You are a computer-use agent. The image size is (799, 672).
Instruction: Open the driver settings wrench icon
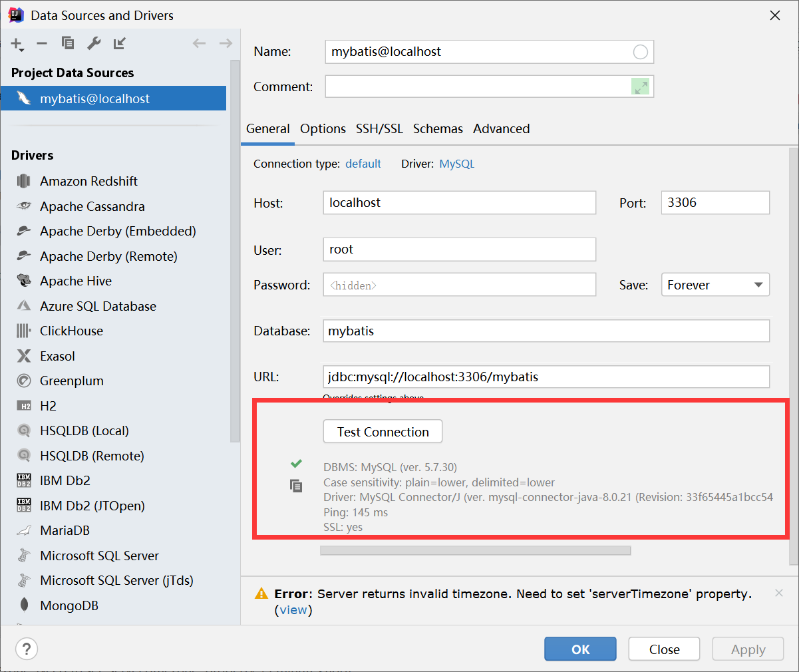click(x=94, y=43)
